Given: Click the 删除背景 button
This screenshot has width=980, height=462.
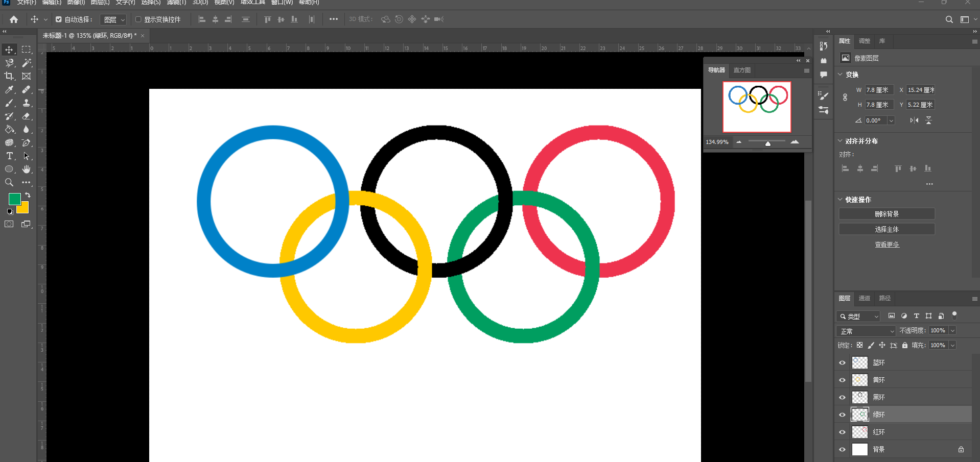Looking at the screenshot, I should (886, 214).
